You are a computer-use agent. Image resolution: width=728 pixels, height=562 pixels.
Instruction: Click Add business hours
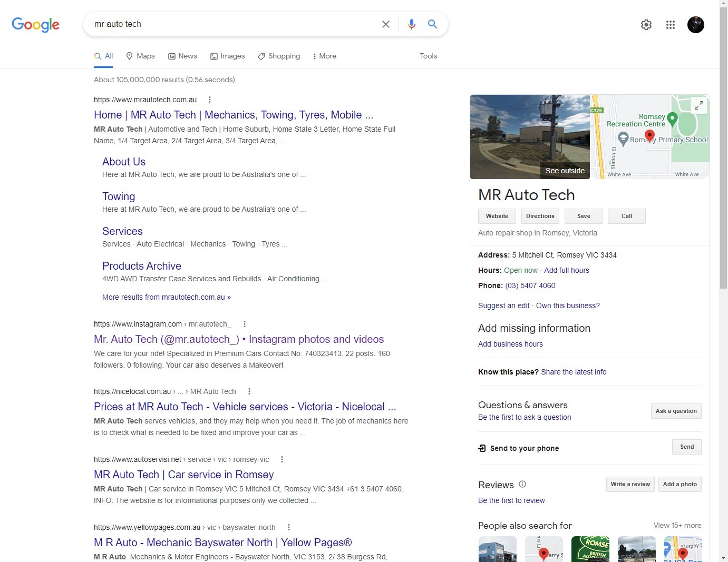510,344
